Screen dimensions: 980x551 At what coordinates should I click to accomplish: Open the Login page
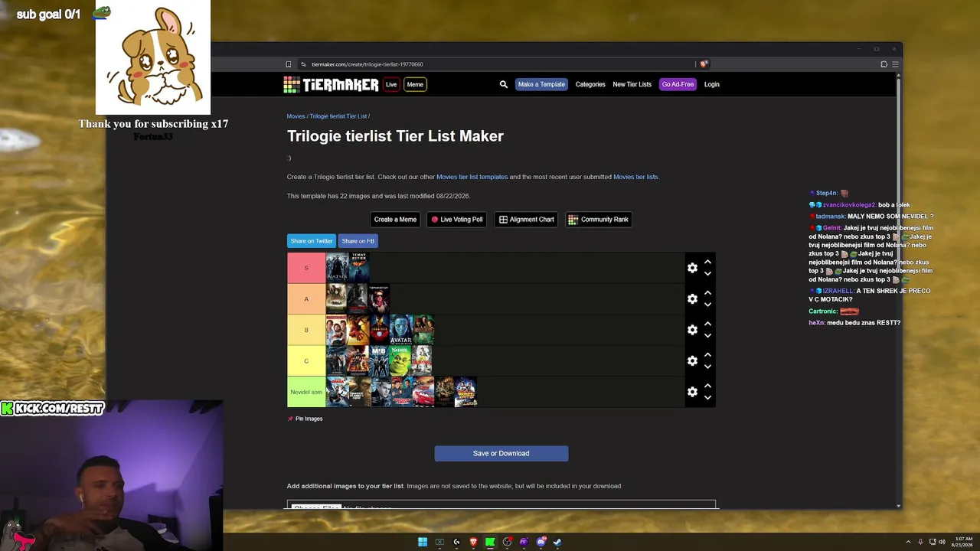[711, 84]
